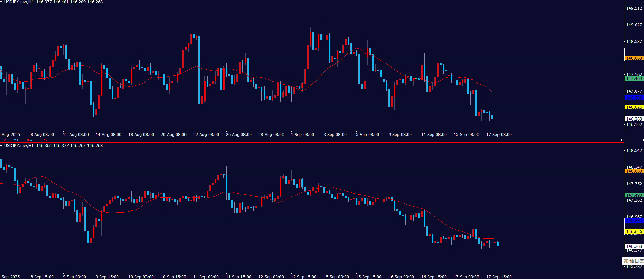Click the 縦軸目盛 tooltip on the price axis

(633, 261)
